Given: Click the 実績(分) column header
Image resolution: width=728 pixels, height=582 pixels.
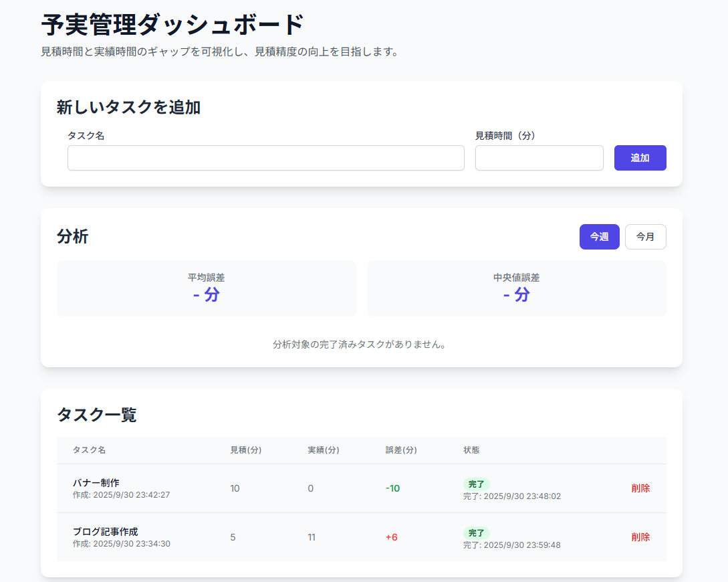Looking at the screenshot, I should coord(323,450).
